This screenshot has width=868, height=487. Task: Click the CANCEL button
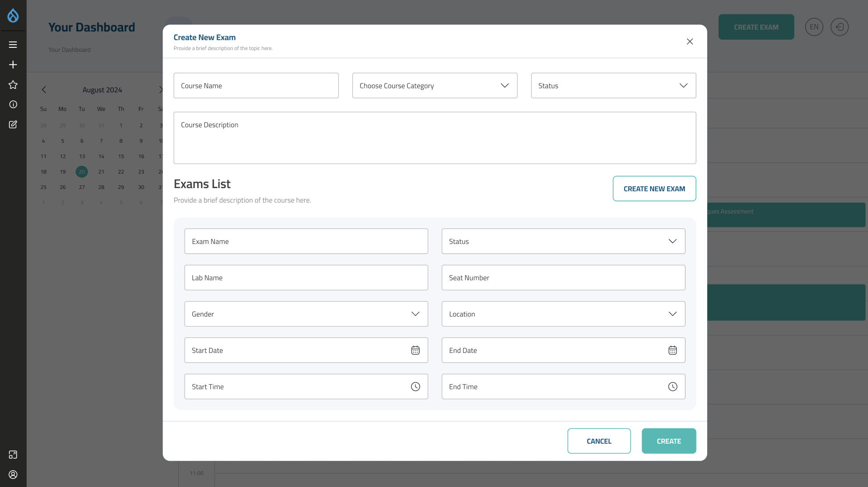click(599, 441)
